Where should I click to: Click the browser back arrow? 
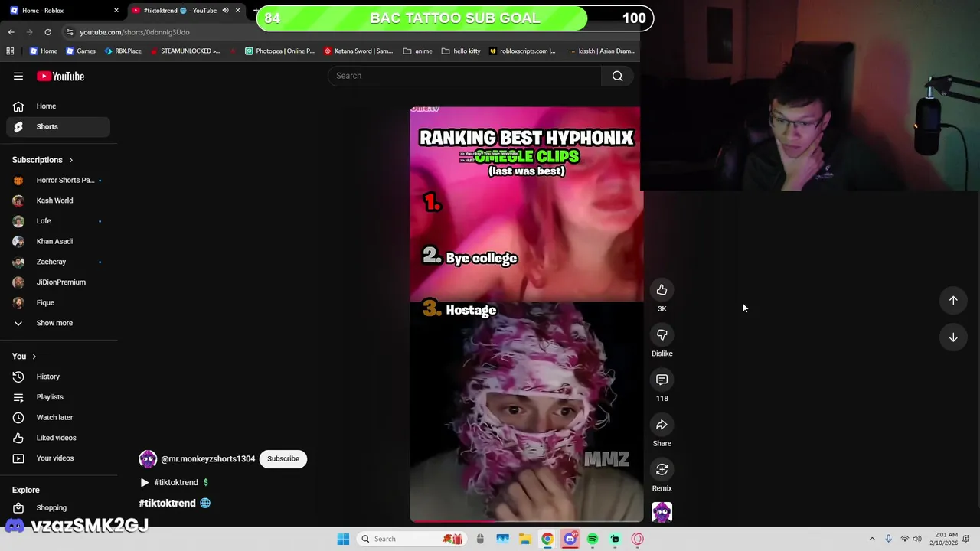pyautogui.click(x=11, y=32)
